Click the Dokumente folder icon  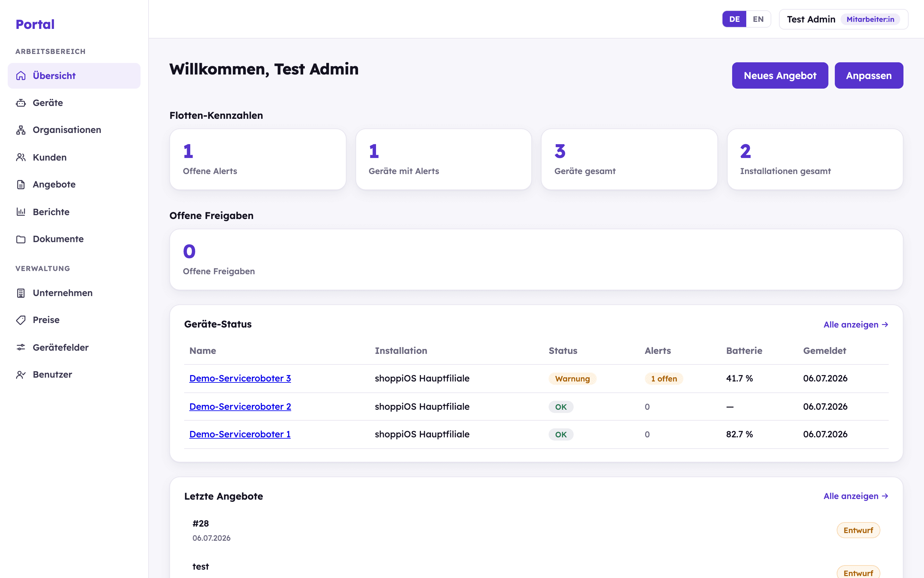pos(21,239)
